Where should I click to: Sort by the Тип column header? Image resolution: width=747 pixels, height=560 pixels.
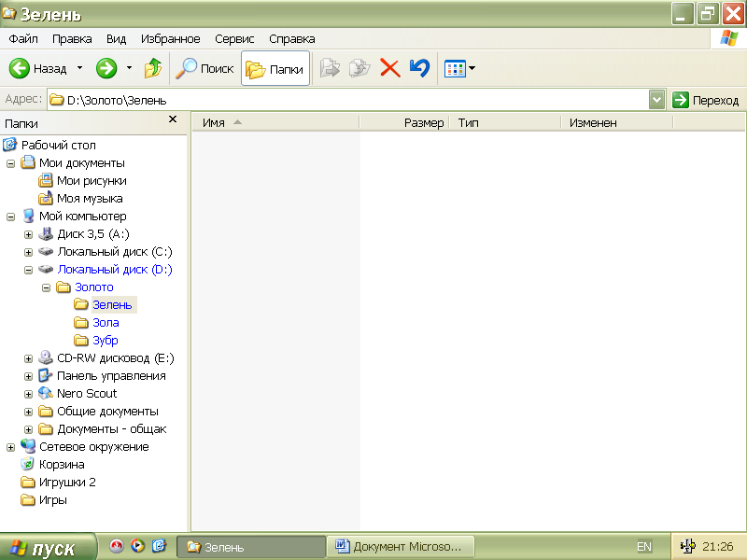click(x=505, y=123)
